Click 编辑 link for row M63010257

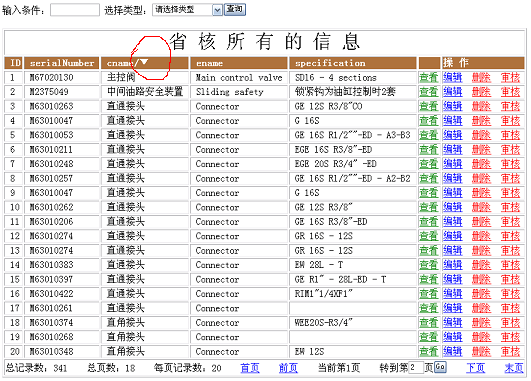(x=452, y=178)
